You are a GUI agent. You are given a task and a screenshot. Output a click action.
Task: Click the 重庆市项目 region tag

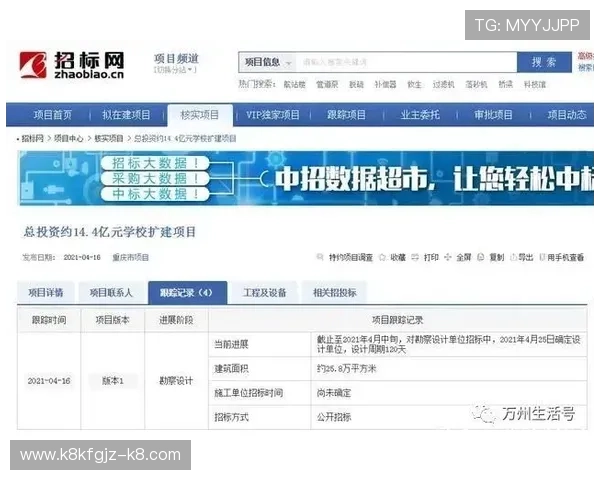[130, 258]
